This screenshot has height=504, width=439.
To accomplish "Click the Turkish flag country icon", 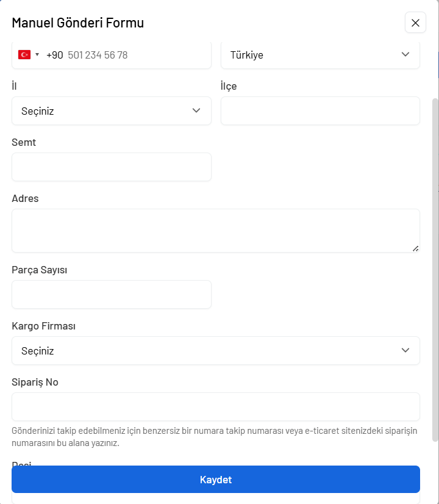I will (x=24, y=55).
